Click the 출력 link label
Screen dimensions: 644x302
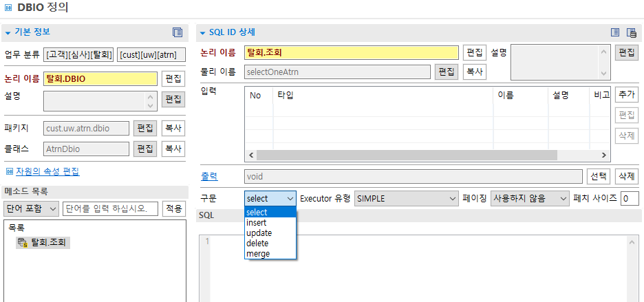point(209,176)
